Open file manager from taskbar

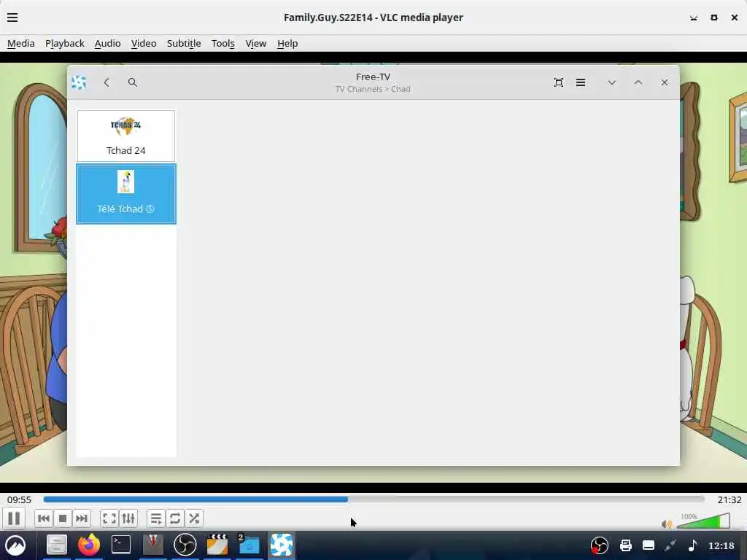(x=57, y=545)
